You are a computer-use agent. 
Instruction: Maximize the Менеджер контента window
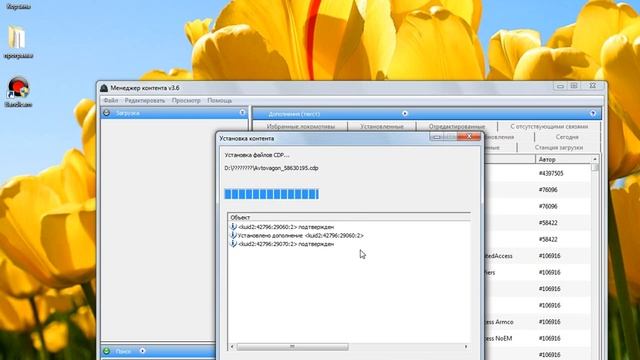click(574, 86)
